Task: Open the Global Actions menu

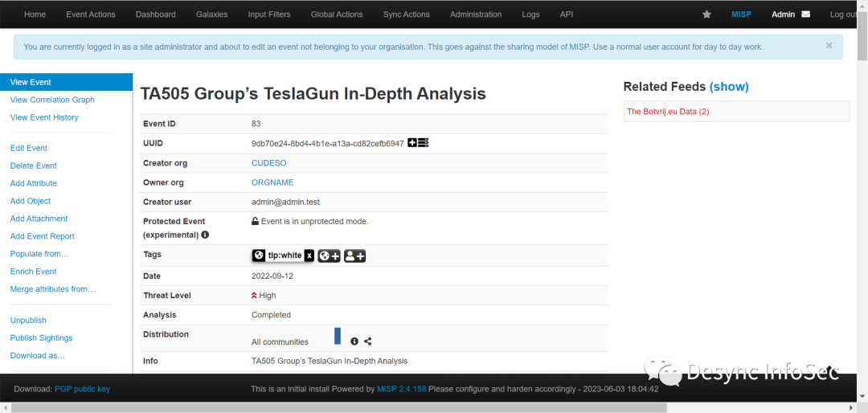Action: point(337,14)
